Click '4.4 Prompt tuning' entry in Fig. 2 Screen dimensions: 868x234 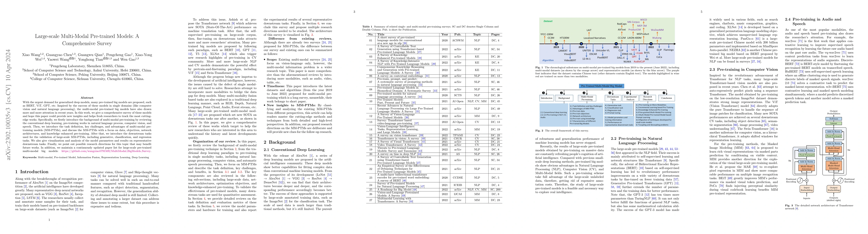[613, 113]
